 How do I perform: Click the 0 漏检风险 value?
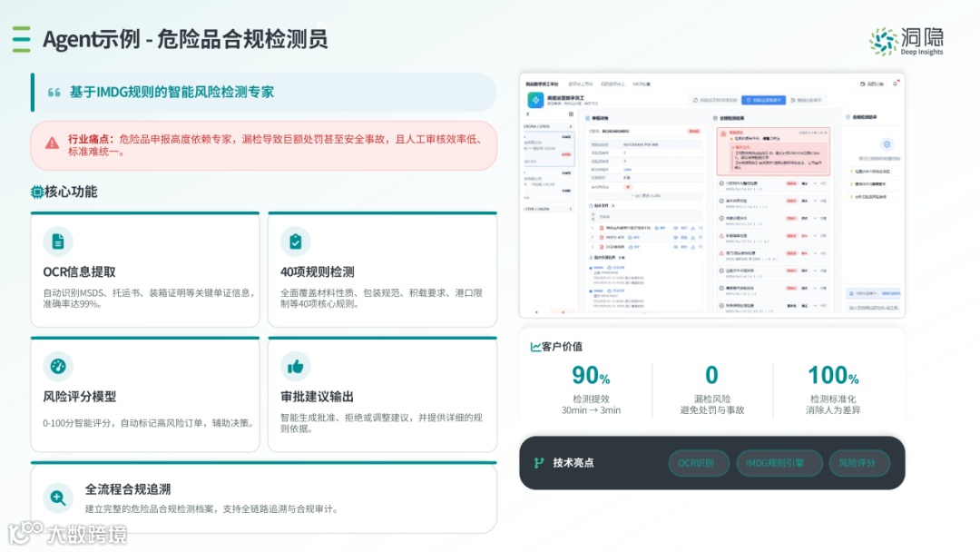coord(712,376)
